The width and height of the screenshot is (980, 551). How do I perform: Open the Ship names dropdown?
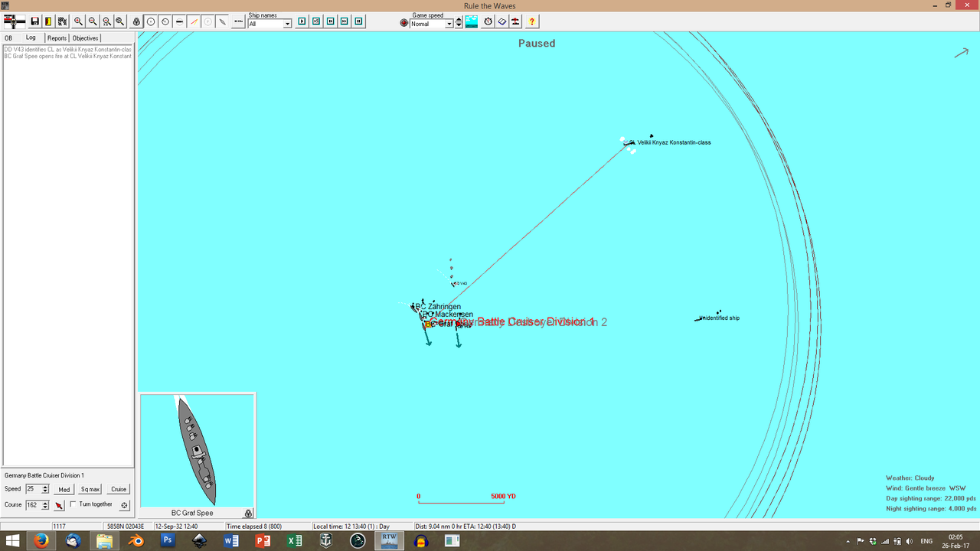pos(288,24)
